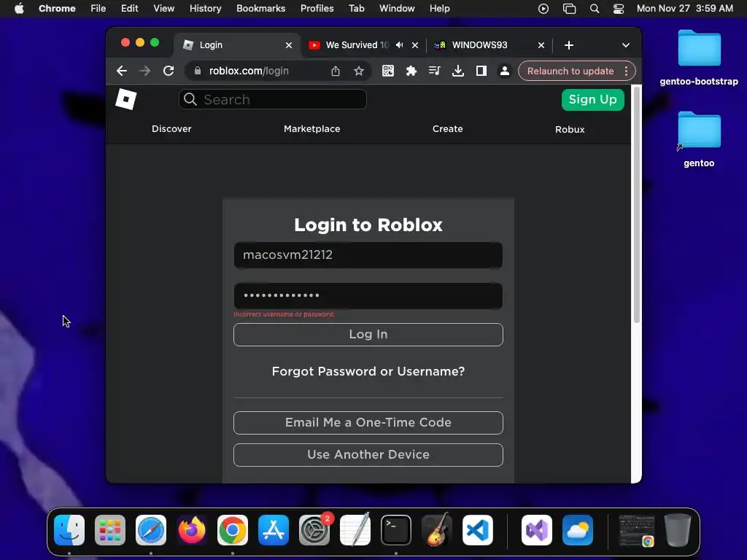Open Firefox in the Dock
Image resolution: width=747 pixels, height=560 pixels.
click(x=192, y=530)
